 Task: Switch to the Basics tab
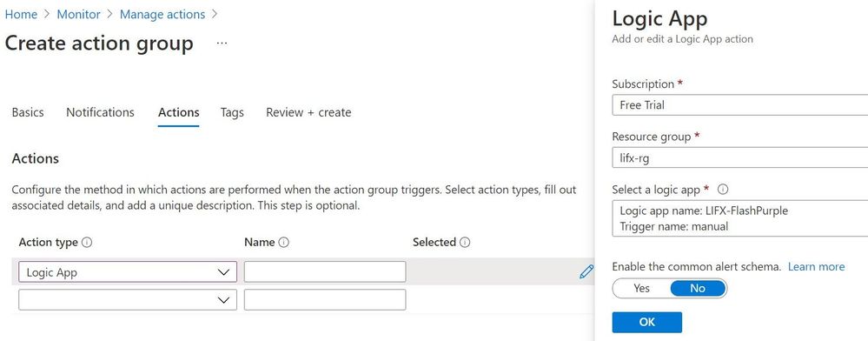pos(28,112)
